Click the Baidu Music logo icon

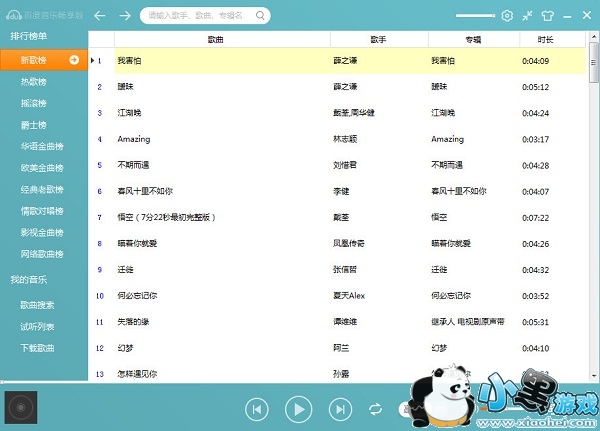[x=14, y=15]
